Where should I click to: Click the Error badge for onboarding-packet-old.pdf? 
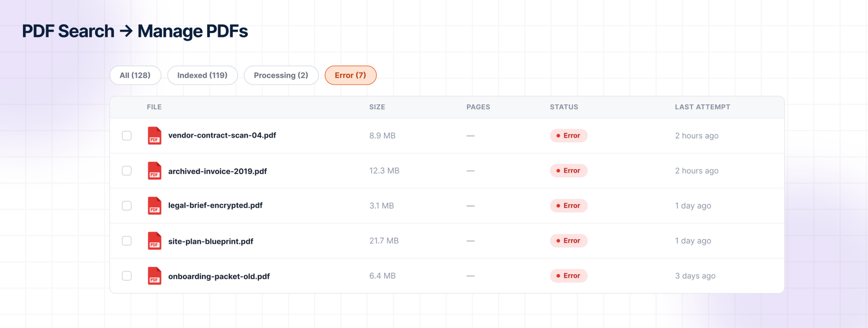(x=569, y=276)
